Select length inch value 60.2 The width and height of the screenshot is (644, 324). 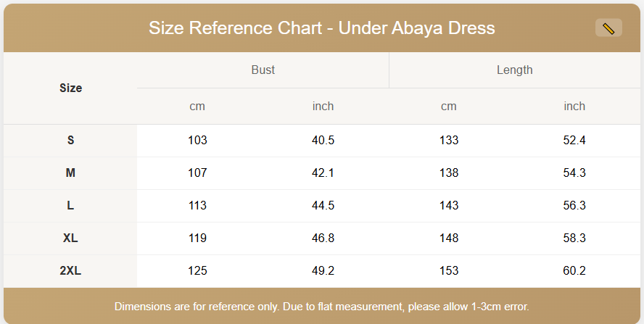pos(574,271)
